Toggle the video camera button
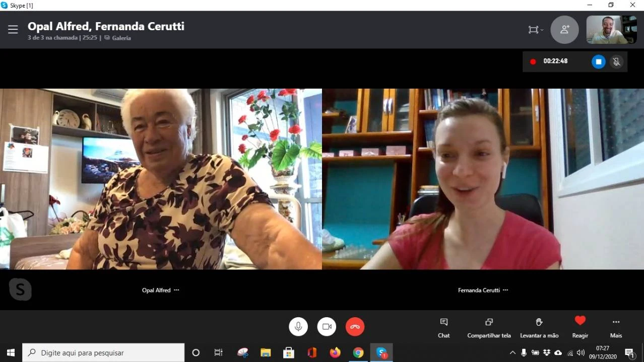This screenshot has width=644, height=362. click(x=327, y=327)
